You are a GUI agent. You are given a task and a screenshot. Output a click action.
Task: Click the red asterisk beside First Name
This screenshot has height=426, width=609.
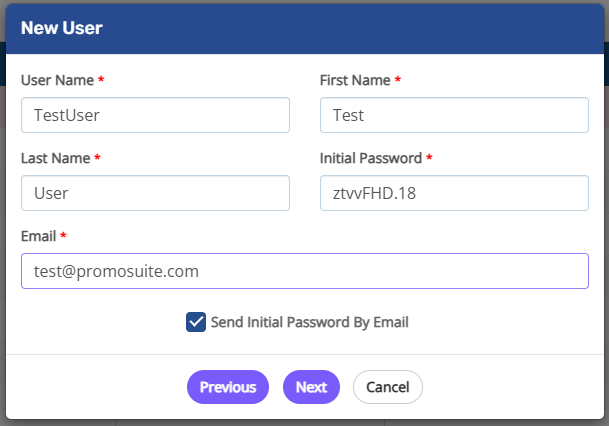point(398,80)
